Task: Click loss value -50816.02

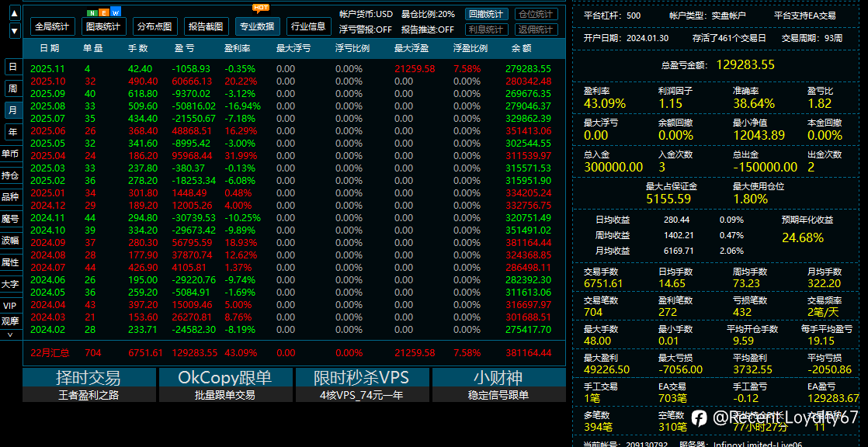Action: [x=194, y=106]
